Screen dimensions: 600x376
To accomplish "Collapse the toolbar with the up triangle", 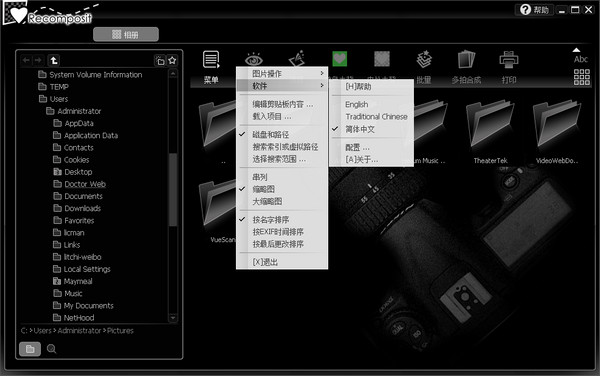I will pyautogui.click(x=576, y=50).
